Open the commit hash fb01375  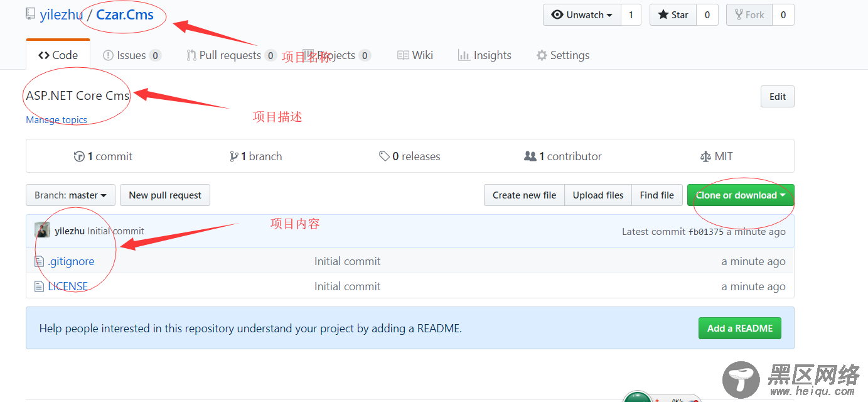706,232
